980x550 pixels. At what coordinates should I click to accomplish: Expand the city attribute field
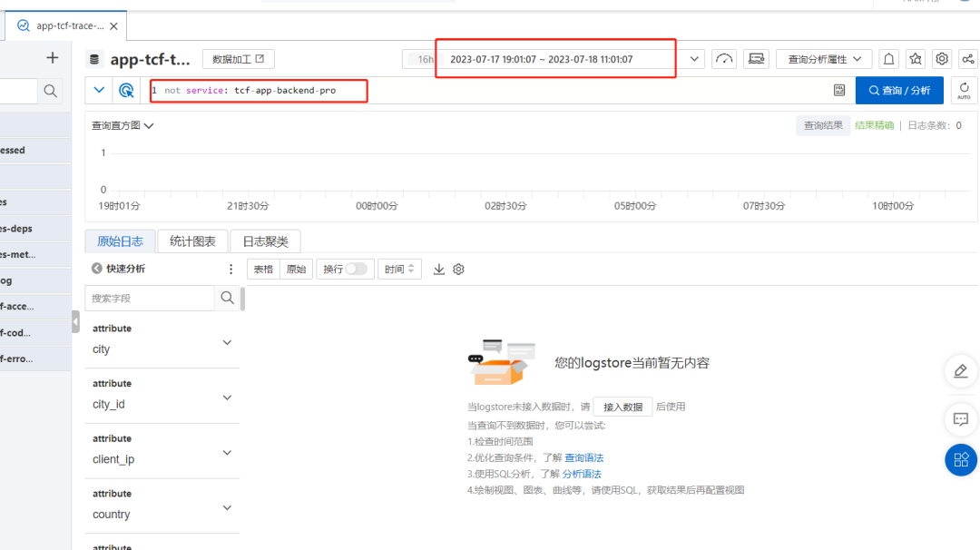pos(227,342)
